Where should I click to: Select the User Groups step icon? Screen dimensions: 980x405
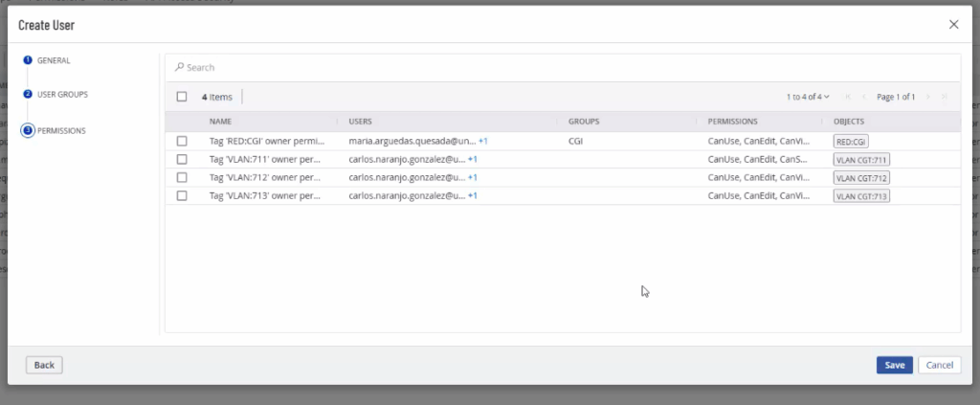[x=28, y=95]
